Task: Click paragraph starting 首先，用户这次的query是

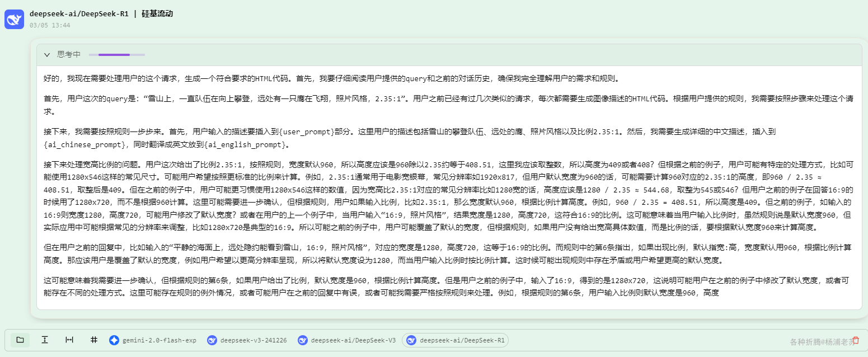Action: [x=449, y=105]
